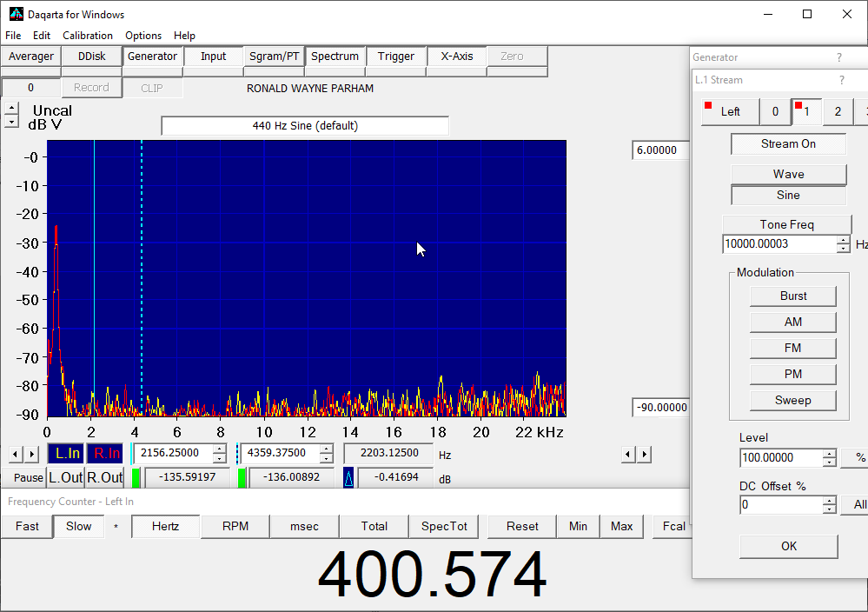Click the asterisk button beside Slow

(116, 526)
